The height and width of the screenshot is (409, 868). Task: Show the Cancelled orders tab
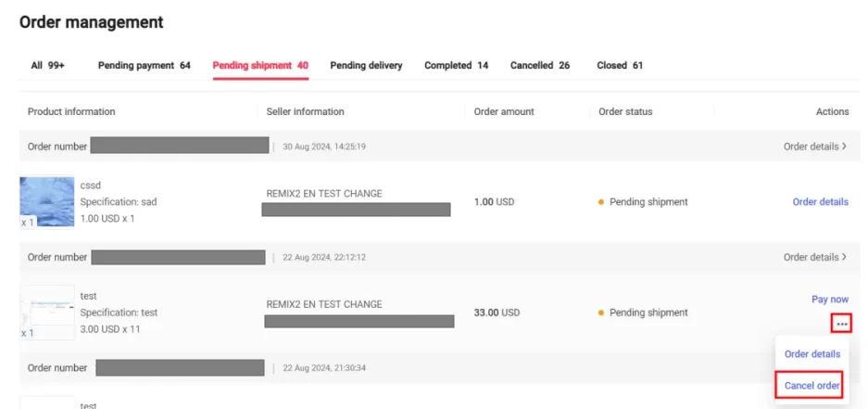point(539,66)
